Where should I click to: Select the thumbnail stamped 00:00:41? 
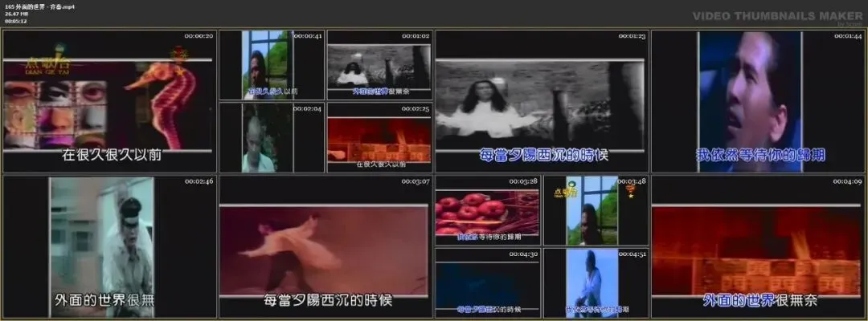(272, 65)
